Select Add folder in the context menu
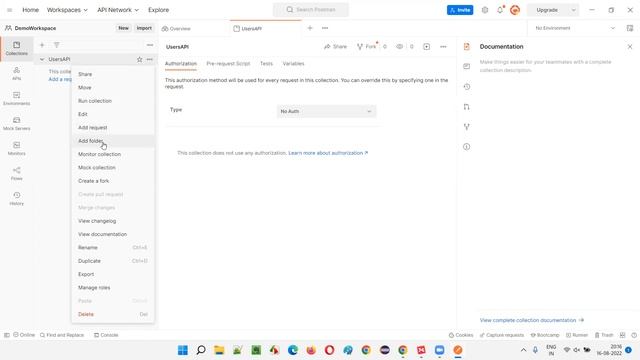640x360 pixels. point(113,141)
